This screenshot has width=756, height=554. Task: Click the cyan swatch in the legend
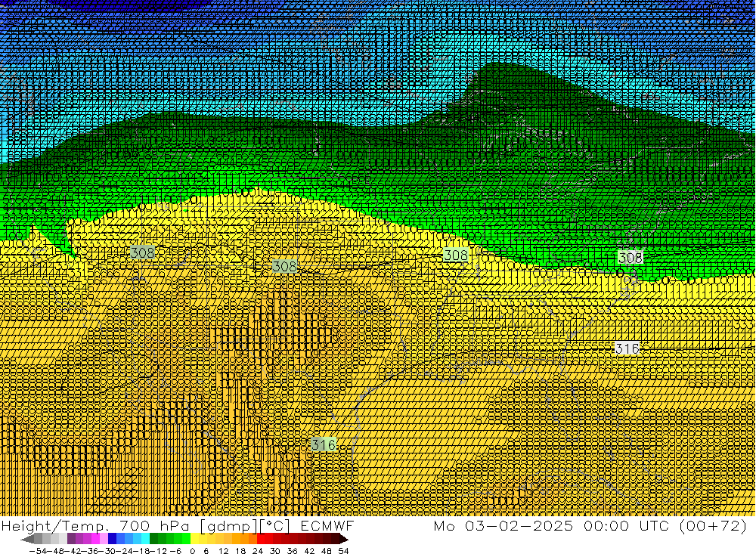pos(145,539)
